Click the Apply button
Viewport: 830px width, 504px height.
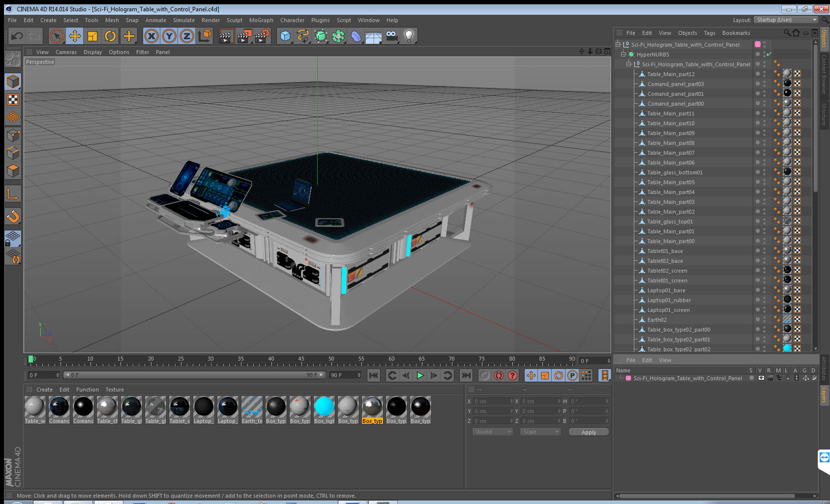pos(589,432)
